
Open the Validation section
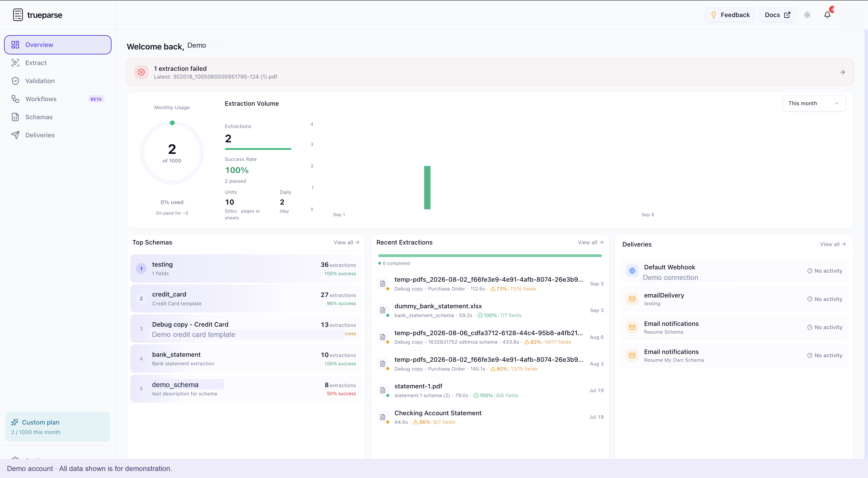pyautogui.click(x=58, y=81)
